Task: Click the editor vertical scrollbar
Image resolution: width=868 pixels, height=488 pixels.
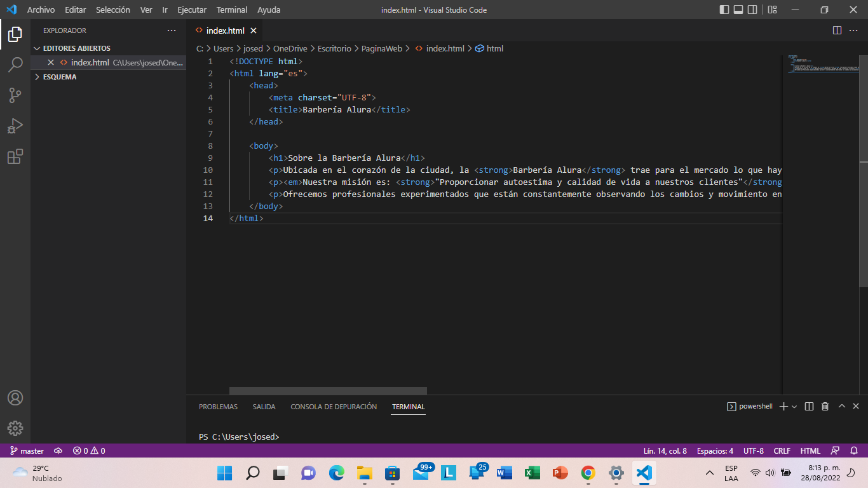Action: (863, 170)
